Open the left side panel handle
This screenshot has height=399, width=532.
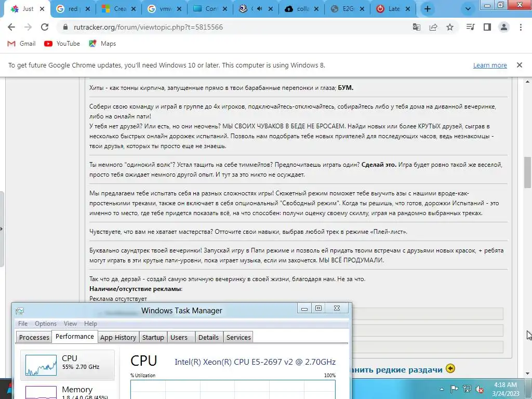pos(2,229)
